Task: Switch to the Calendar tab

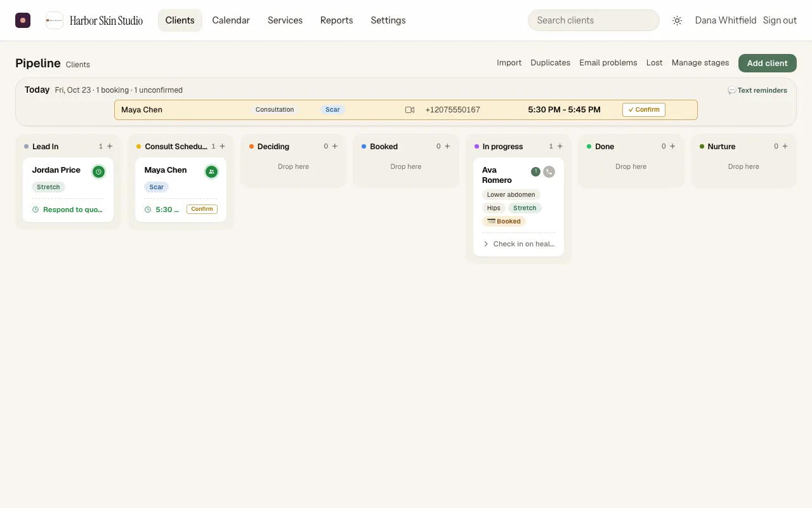Action: pyautogui.click(x=231, y=20)
